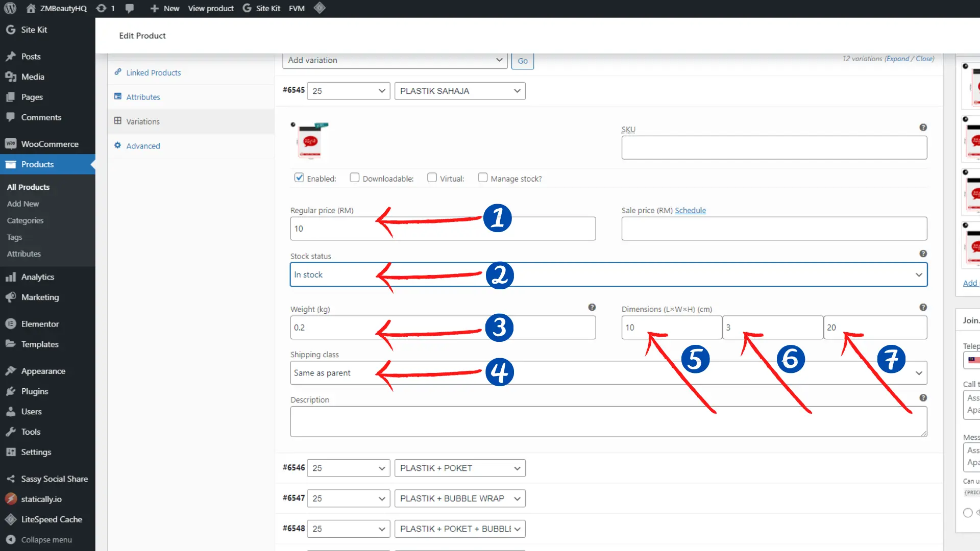The height and width of the screenshot is (551, 980).
Task: Open comments bubble in admin bar
Action: coord(130,8)
